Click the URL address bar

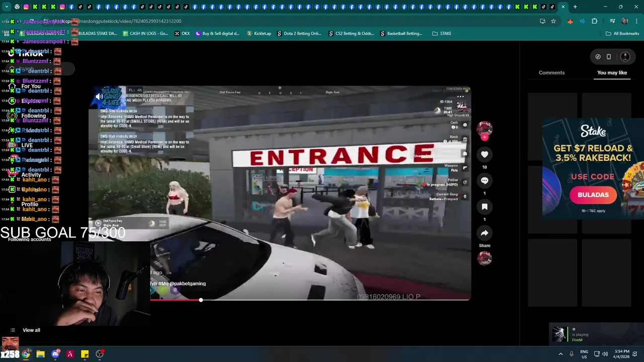pyautogui.click(x=302, y=21)
